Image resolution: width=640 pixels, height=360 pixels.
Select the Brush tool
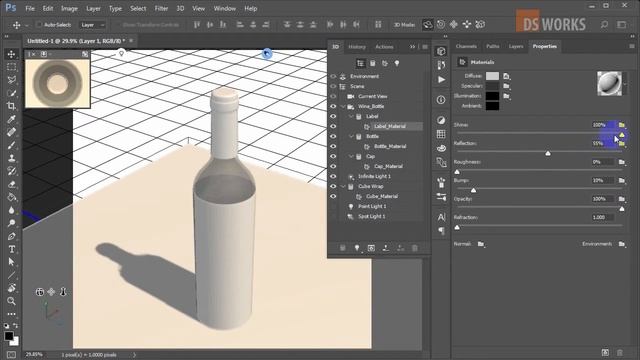[x=11, y=145]
